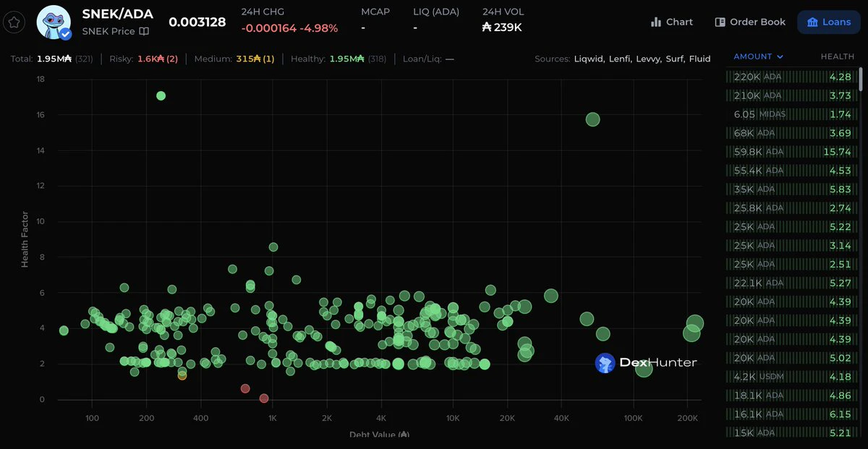868x449 pixels.
Task: Select the Lenfi source
Action: 620,59
